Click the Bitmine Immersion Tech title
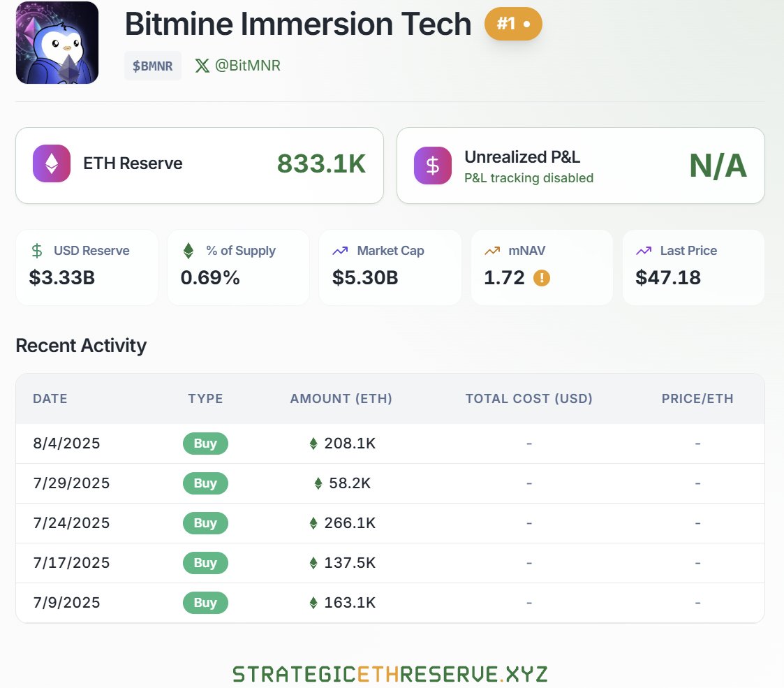The height and width of the screenshot is (688, 784). pyautogui.click(x=298, y=24)
